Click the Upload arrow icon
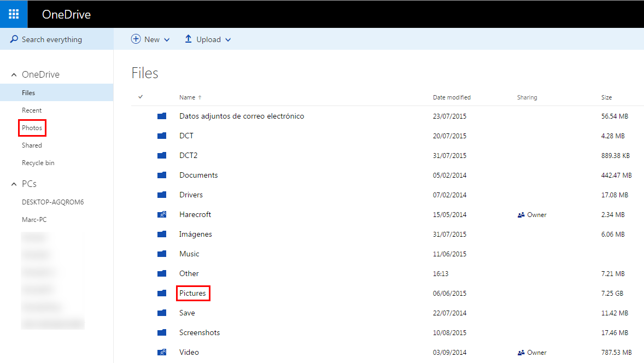644x363 pixels. pyautogui.click(x=188, y=39)
